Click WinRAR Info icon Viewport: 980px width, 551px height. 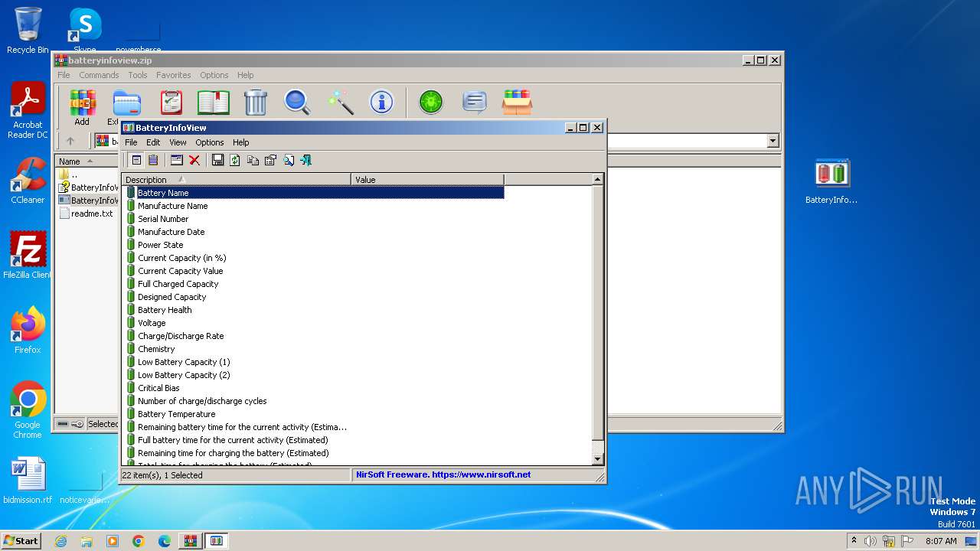pos(381,103)
